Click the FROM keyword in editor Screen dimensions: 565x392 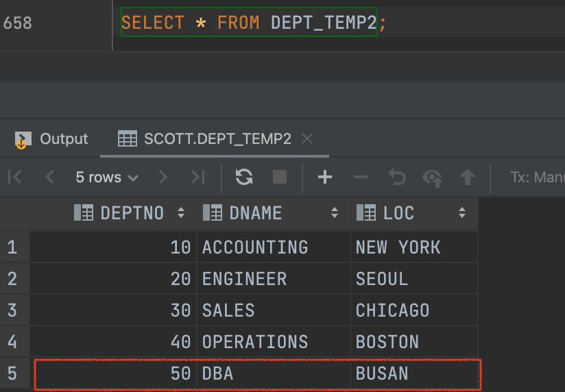(x=238, y=23)
